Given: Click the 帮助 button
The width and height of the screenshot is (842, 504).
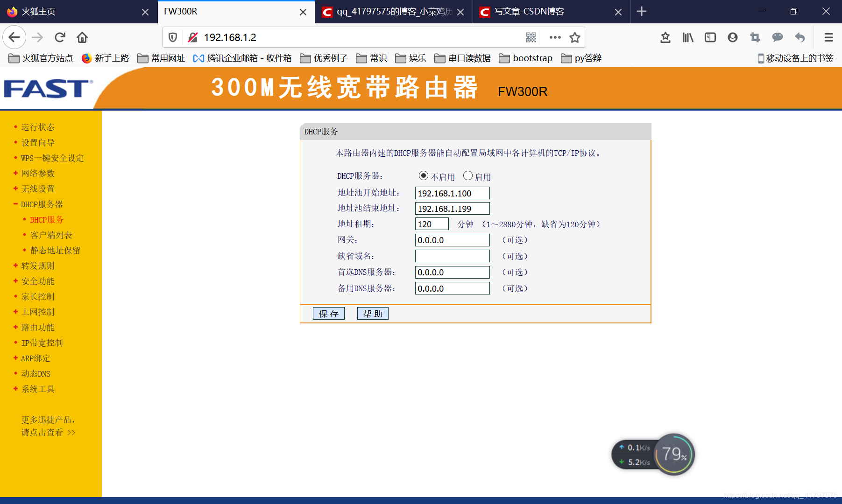Looking at the screenshot, I should tap(373, 314).
